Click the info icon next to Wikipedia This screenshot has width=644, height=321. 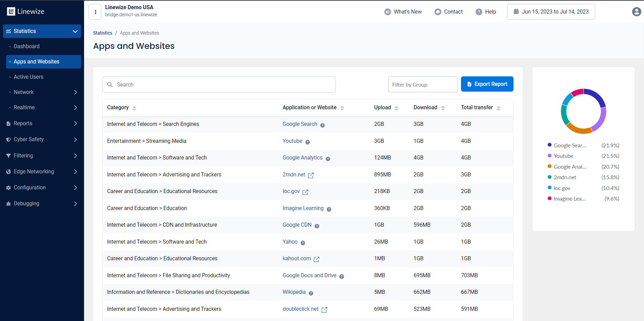[311, 293]
